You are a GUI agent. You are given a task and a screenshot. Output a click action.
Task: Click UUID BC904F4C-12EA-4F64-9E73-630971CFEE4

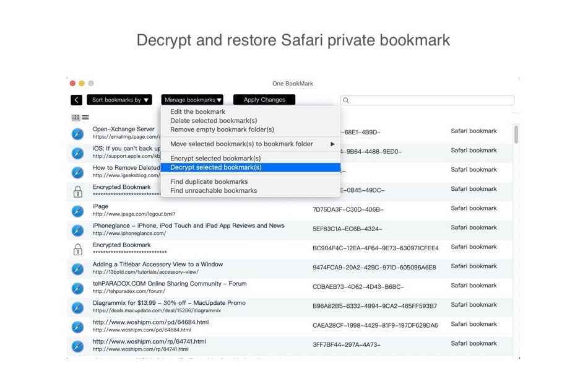[376, 248]
